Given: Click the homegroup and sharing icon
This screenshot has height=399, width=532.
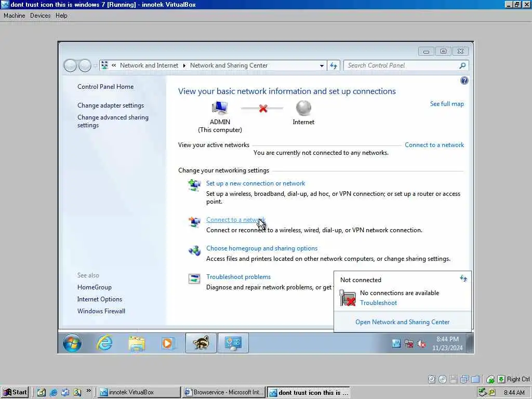Looking at the screenshot, I should coord(194,250).
